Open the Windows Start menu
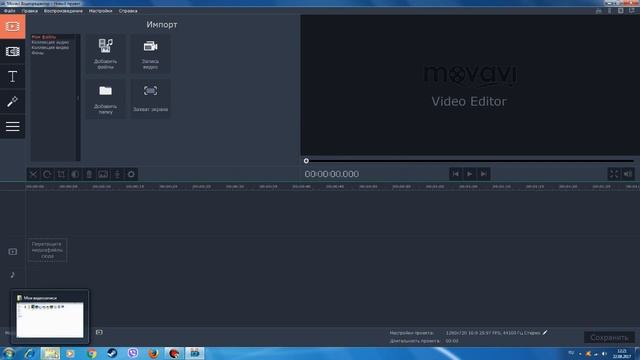 (9, 353)
